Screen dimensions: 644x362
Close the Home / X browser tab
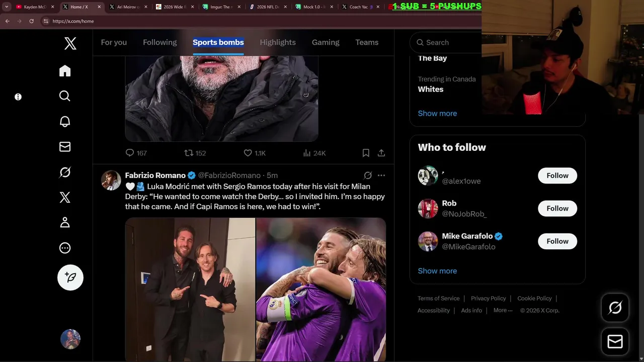coord(99,7)
